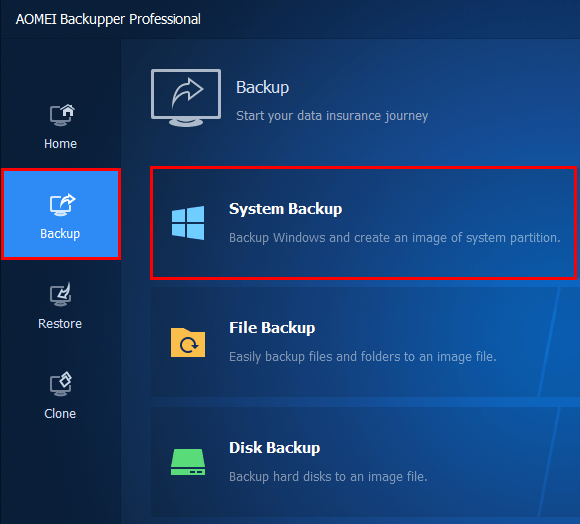
Task: Click 'Backup Windows and create an image' description
Action: [x=395, y=238]
